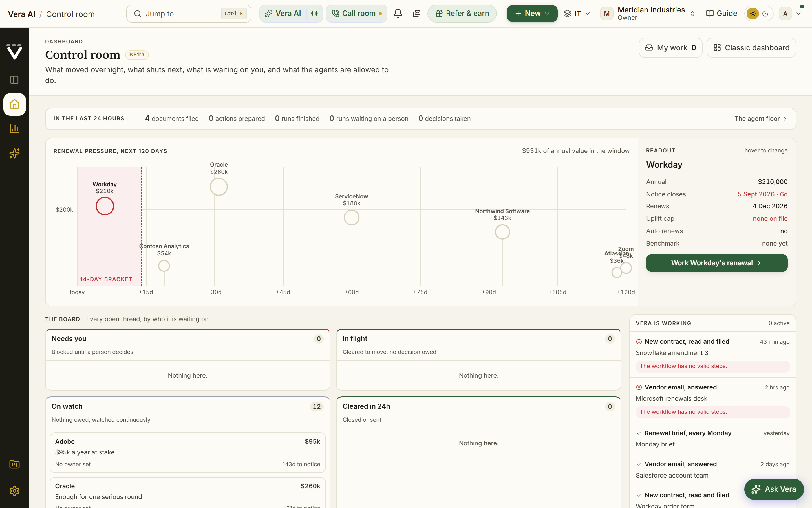Click the 0 runs finished stat
Image resolution: width=812 pixels, height=508 pixels.
(x=297, y=119)
